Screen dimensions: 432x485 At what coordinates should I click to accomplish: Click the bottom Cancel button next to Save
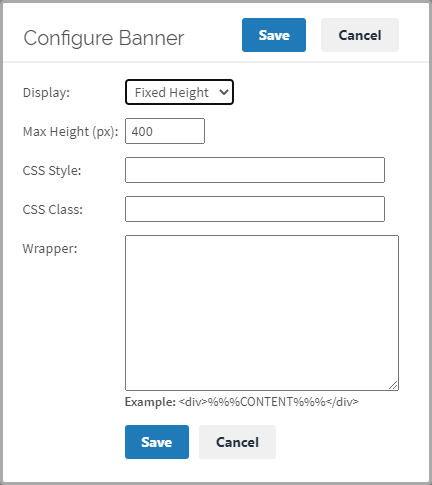click(237, 442)
